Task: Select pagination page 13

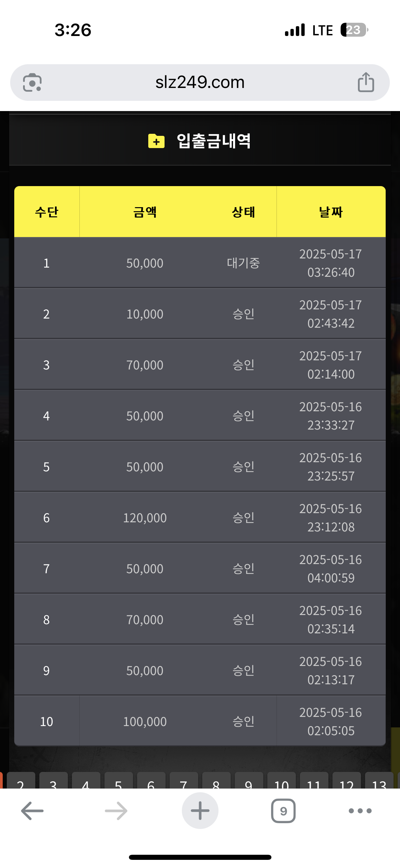Action: pos(379,782)
